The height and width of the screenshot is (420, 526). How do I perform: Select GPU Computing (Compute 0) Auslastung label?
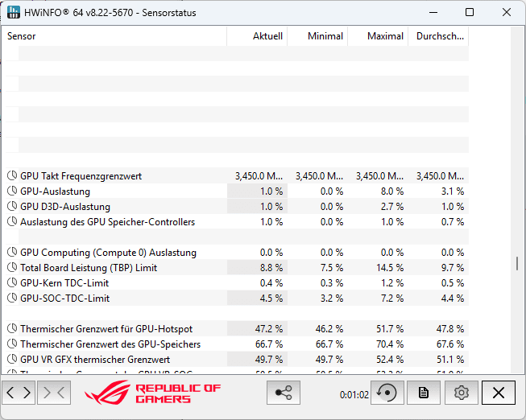[108, 253]
